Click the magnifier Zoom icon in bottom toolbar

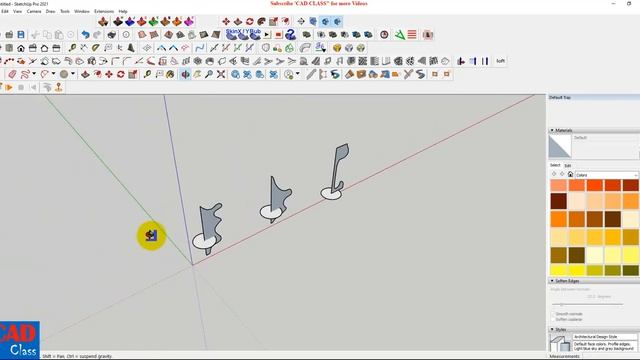point(209,74)
